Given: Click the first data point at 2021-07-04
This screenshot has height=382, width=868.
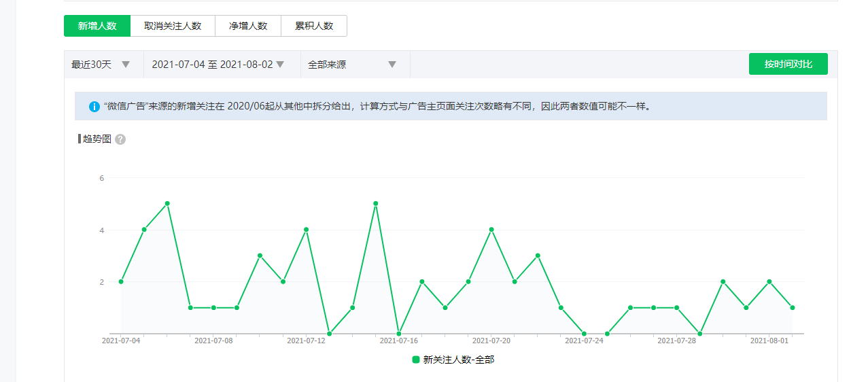Looking at the screenshot, I should pos(121,281).
